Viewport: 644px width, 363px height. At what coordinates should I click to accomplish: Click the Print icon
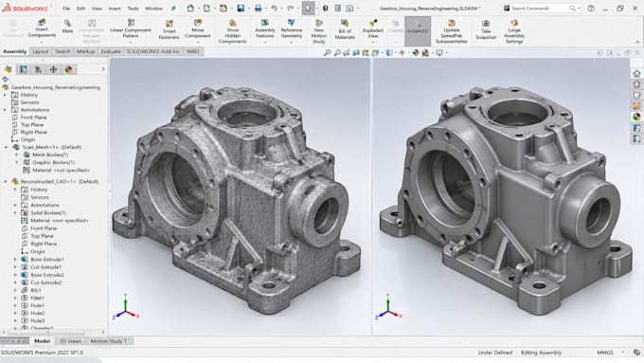258,8
